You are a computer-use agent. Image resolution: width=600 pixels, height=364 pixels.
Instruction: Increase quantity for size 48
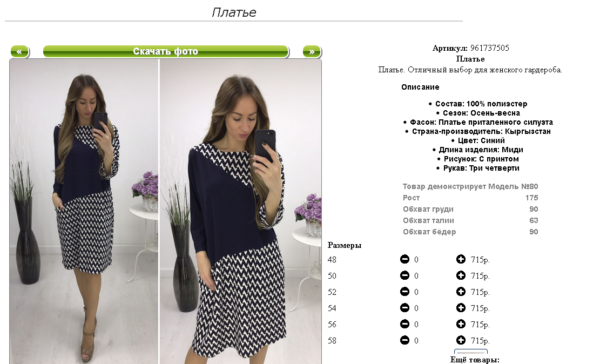(461, 259)
